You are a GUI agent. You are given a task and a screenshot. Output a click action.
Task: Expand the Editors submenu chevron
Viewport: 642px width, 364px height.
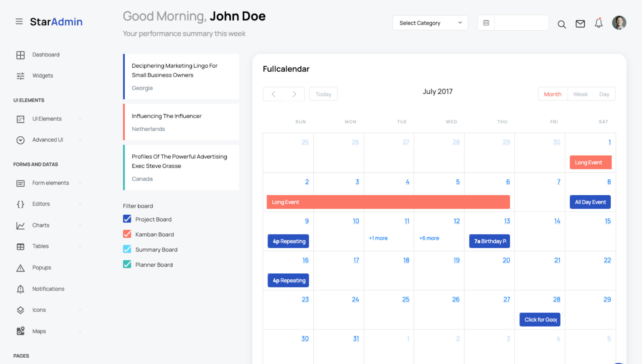80,204
